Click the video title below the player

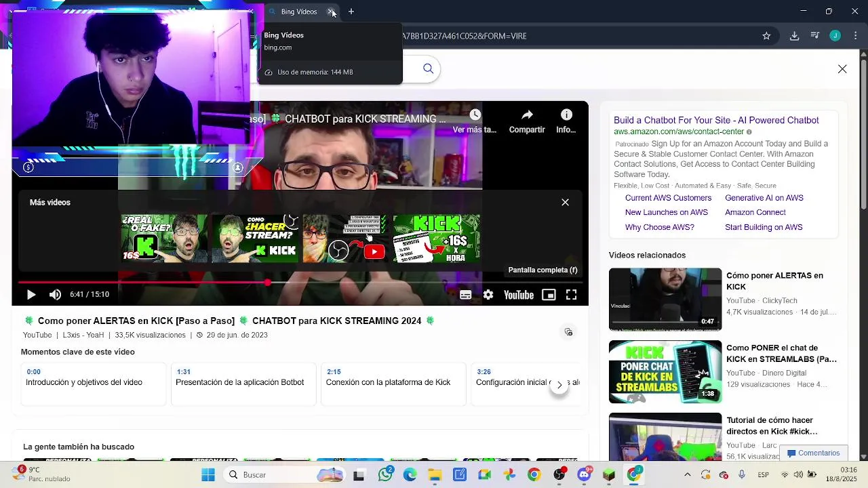point(230,321)
